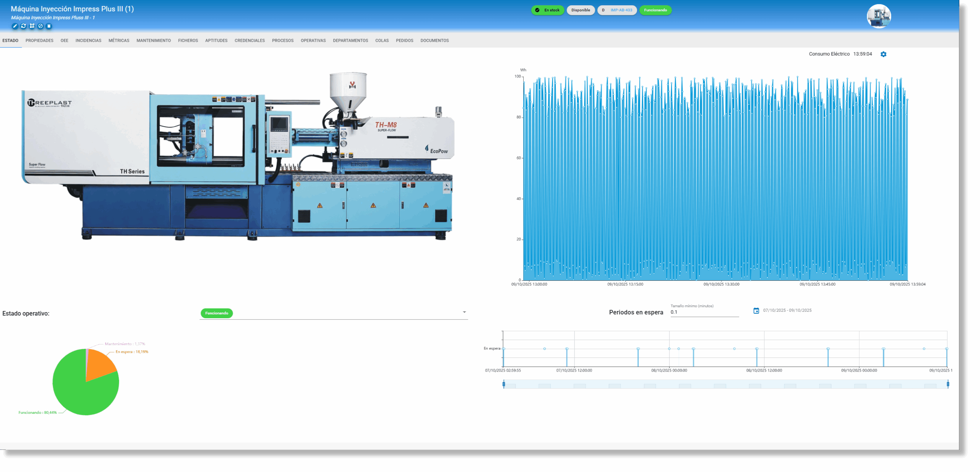Click the disable (blocked circle) icon
This screenshot has width=980, height=472.
(x=41, y=26)
